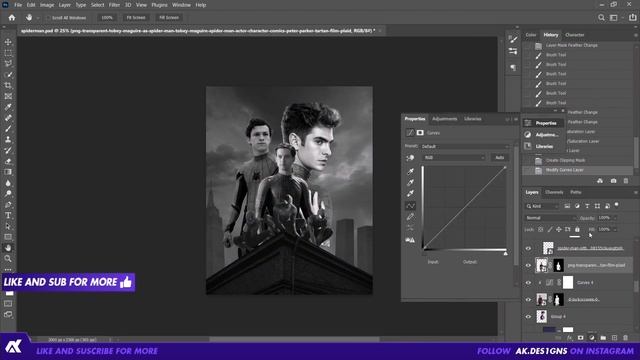
Task: Open the workspace switcher icon dropdown
Action: 615,18
